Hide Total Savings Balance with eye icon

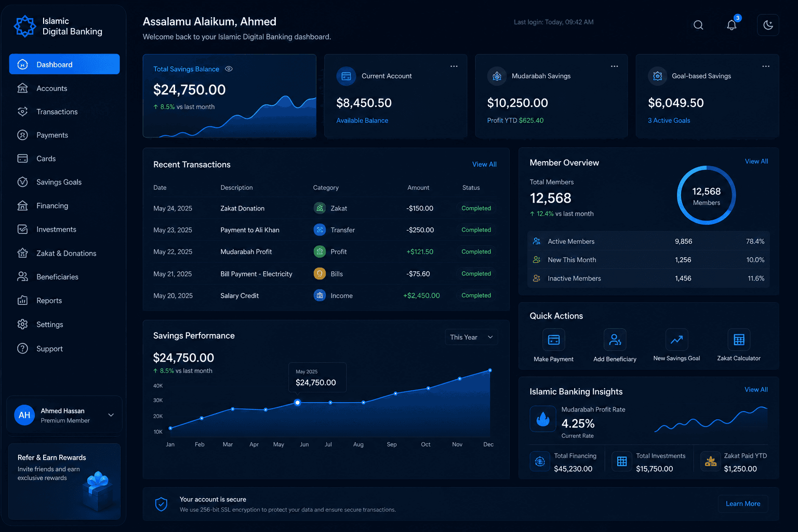[229, 69]
